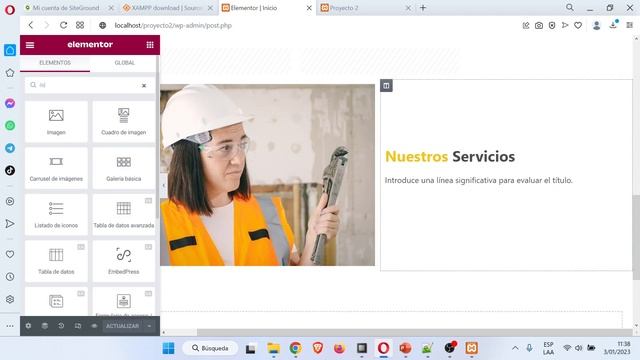Select the construction worker image
This screenshot has width=640, height=360.
(267, 175)
